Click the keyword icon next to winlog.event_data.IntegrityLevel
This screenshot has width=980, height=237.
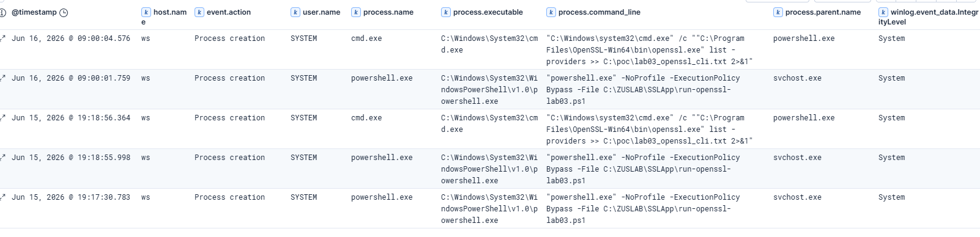(883, 12)
